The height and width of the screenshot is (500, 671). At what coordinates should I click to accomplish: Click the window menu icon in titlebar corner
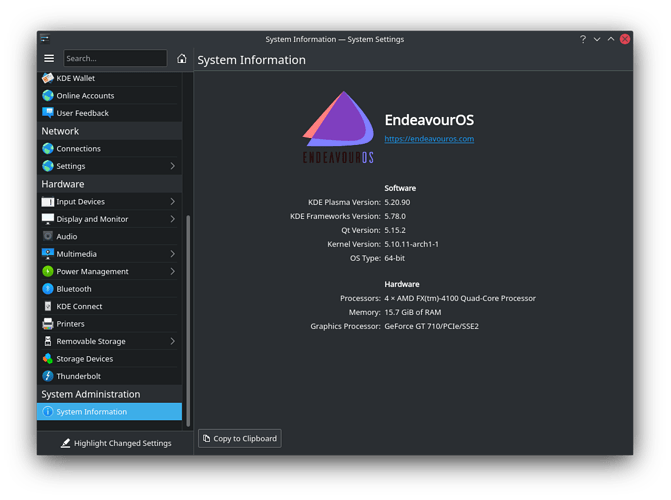(45, 39)
